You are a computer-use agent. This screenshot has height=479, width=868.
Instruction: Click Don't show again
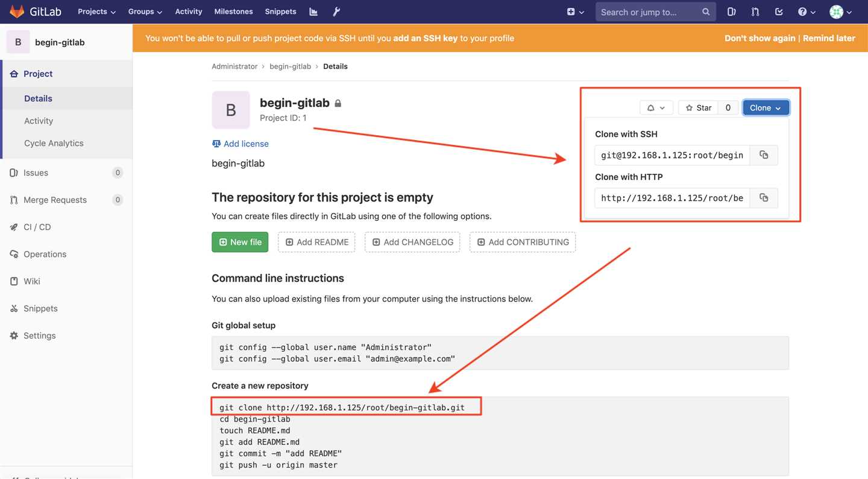click(759, 38)
